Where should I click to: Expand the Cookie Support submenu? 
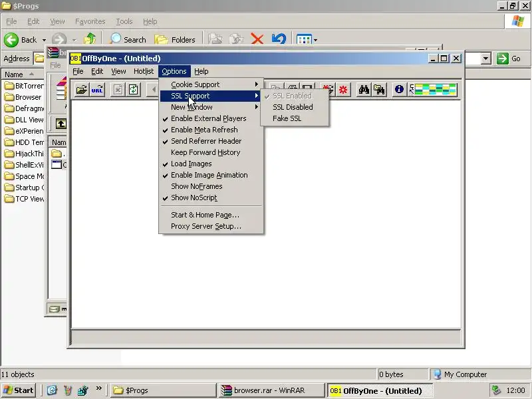coord(211,84)
